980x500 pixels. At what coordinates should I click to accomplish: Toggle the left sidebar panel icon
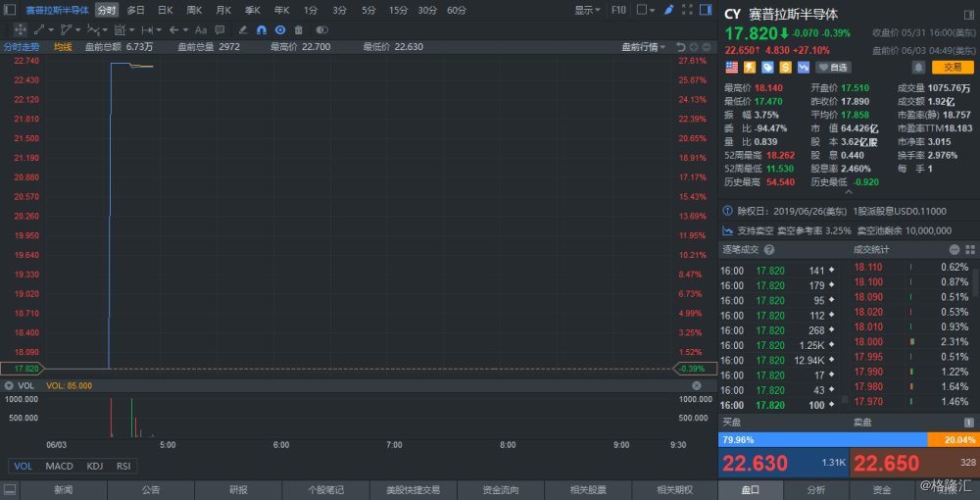click(10, 10)
